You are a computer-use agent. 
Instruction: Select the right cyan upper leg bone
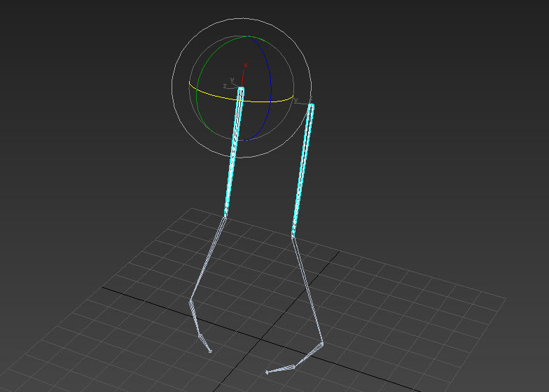303,171
